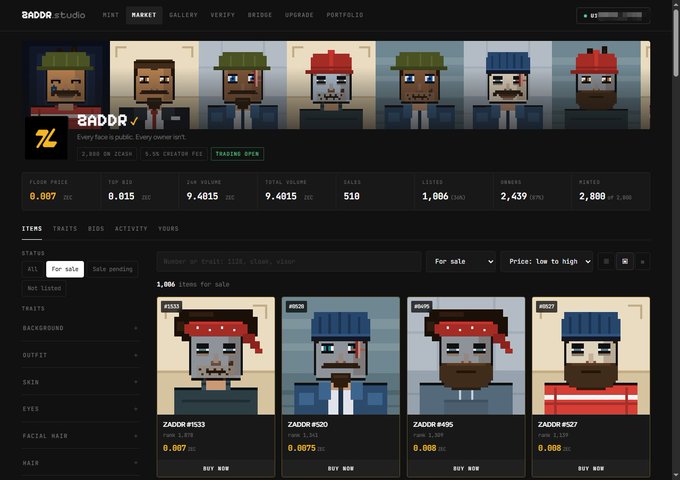Screen dimensions: 680x480
Task: Click the Floor Price 0.007 value
Action: (43, 196)
